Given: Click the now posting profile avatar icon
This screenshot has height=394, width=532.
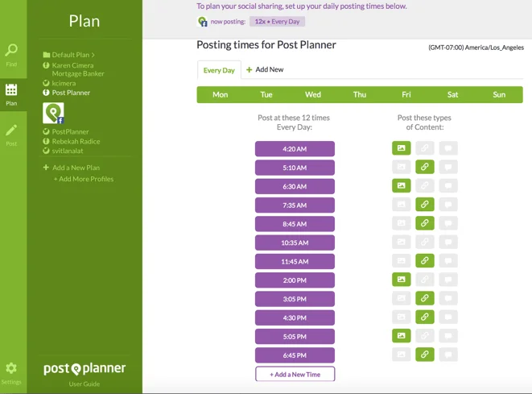Looking at the screenshot, I should (202, 22).
